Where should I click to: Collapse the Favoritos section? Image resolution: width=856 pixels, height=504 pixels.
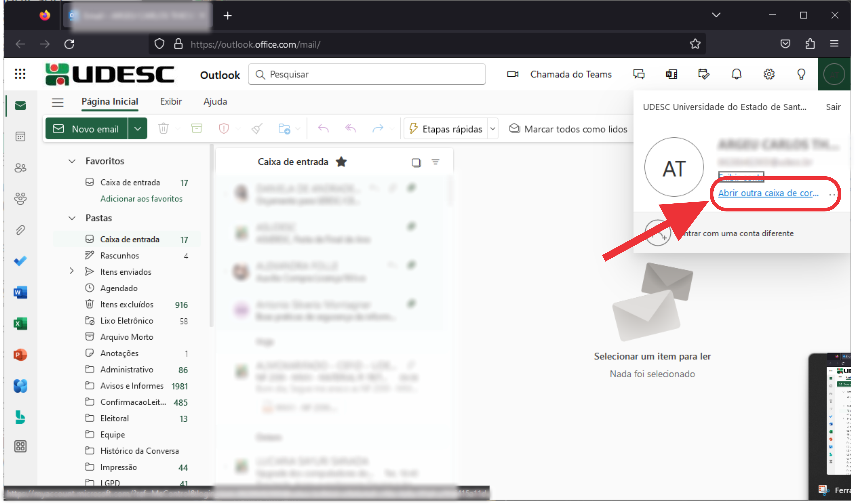point(72,162)
